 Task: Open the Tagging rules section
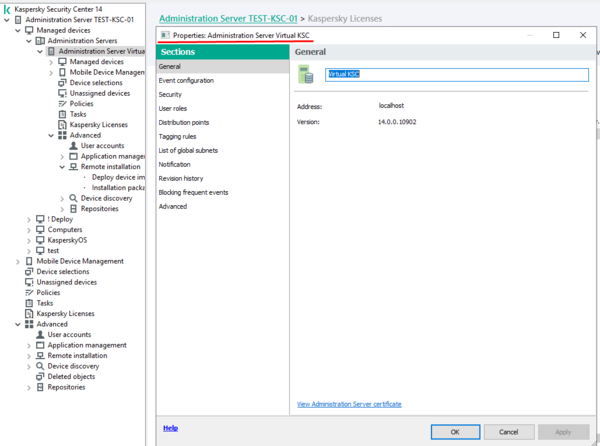pos(177,136)
